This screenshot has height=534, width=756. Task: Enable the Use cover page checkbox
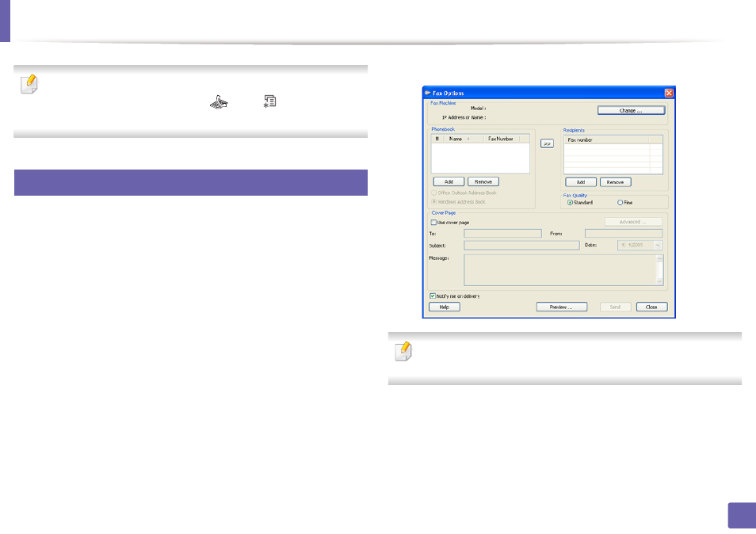tap(433, 223)
